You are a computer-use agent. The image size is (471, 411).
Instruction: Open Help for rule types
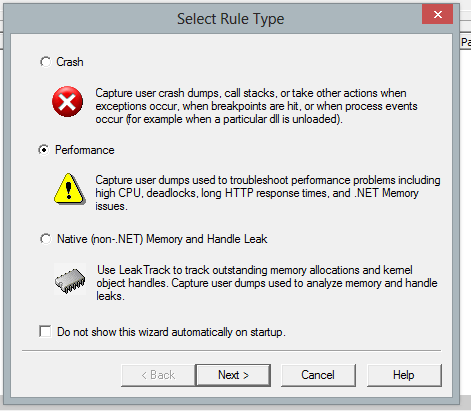[x=404, y=375]
